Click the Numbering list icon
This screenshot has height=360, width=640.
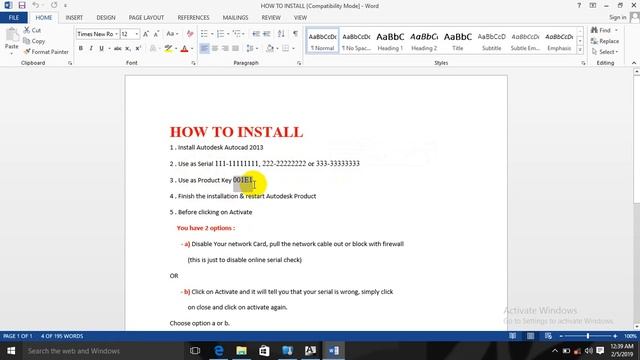220,34
